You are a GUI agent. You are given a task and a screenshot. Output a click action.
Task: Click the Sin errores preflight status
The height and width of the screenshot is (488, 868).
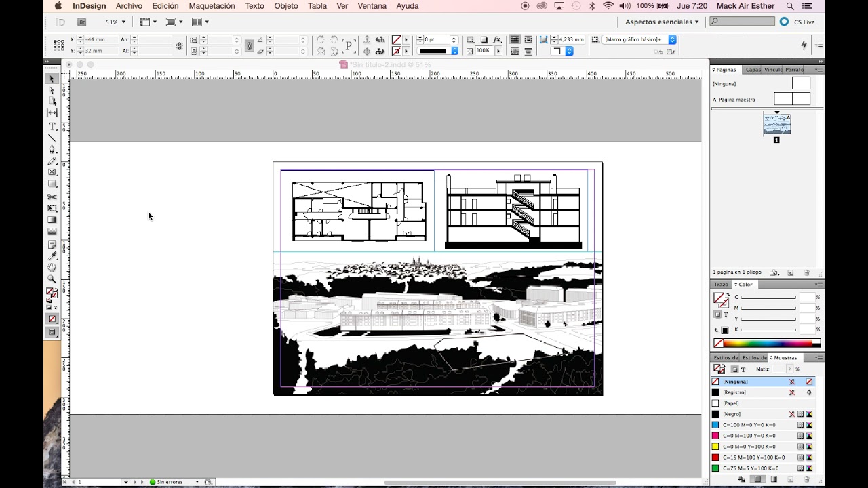(171, 482)
